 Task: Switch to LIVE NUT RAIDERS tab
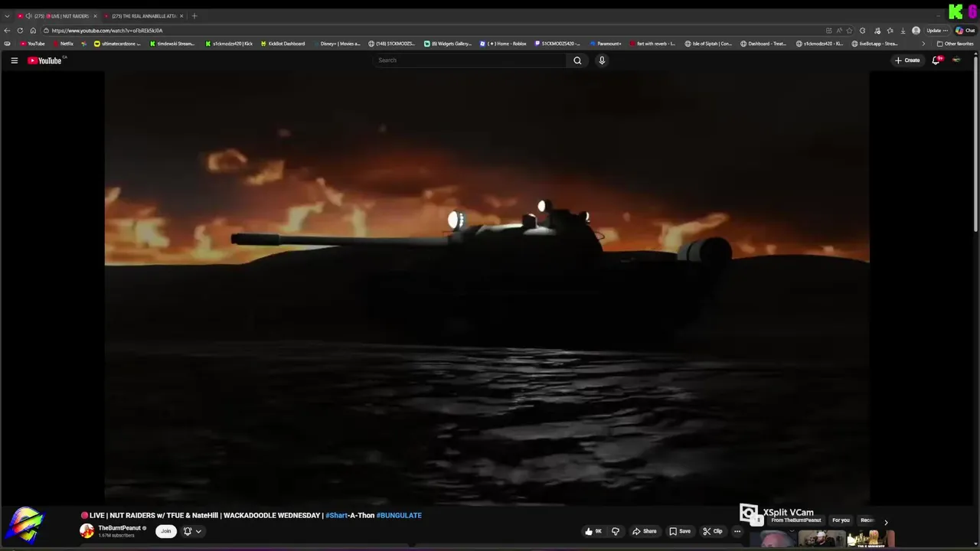(x=57, y=16)
